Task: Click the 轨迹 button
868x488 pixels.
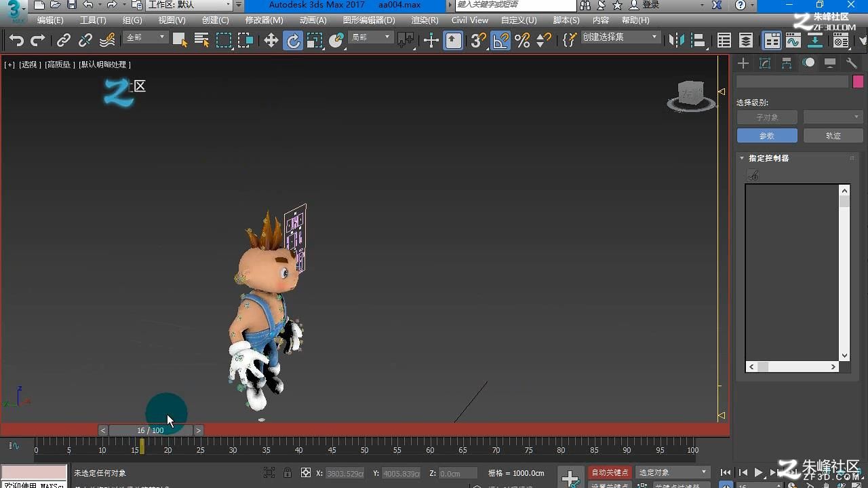Action: tap(833, 136)
